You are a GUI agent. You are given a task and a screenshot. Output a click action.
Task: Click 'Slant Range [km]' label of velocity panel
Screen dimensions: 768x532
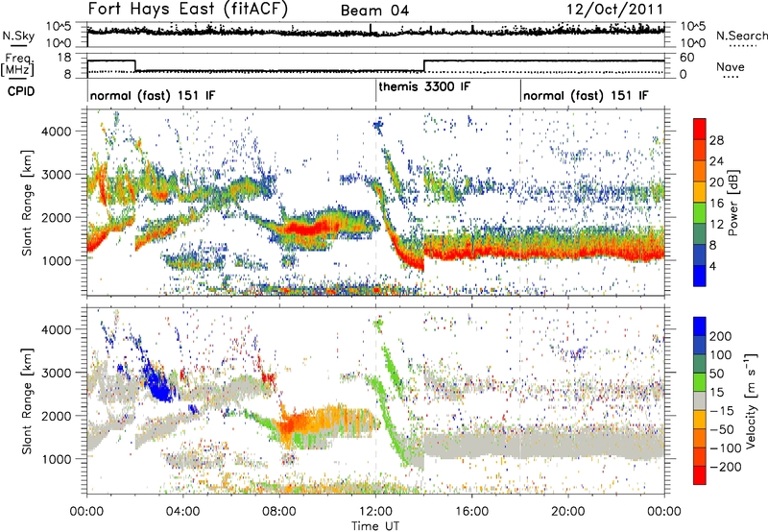28,401
